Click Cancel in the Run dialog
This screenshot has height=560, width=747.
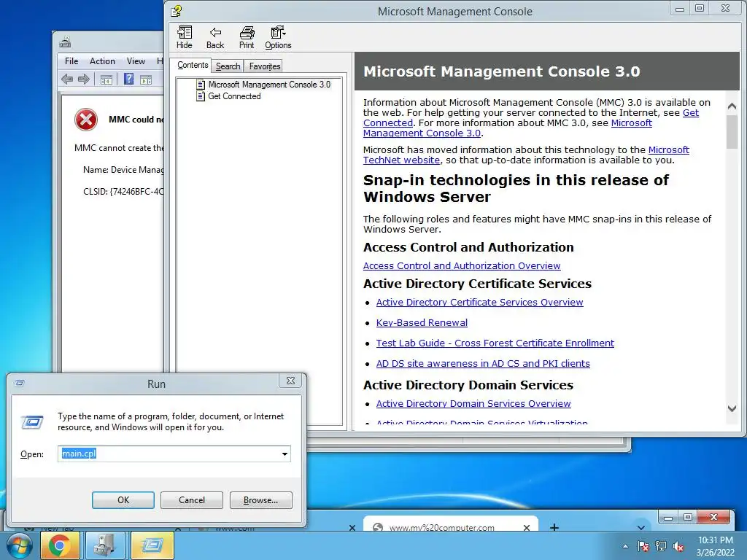[x=192, y=500]
